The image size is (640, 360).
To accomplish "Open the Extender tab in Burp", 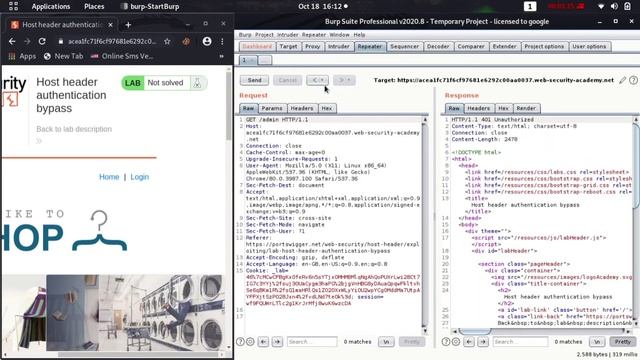I will pyautogui.click(x=504, y=47).
